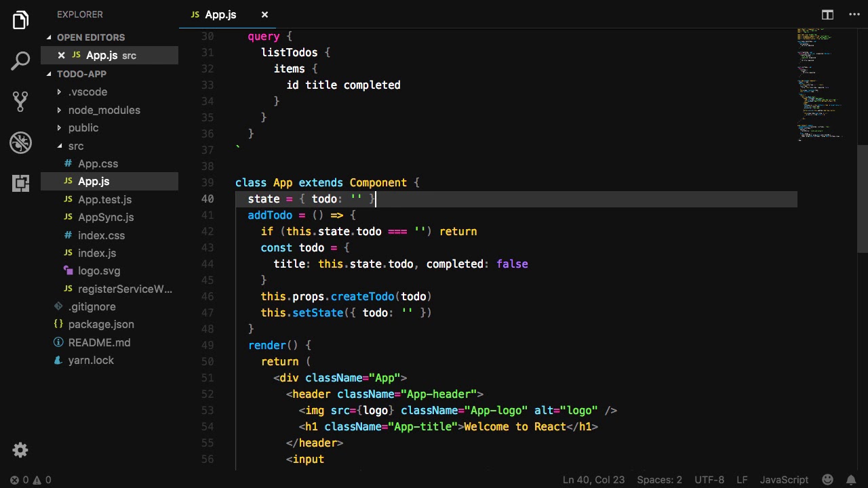Click Ln 40, Col 23 in status bar
This screenshot has height=488, width=868.
coord(593,480)
